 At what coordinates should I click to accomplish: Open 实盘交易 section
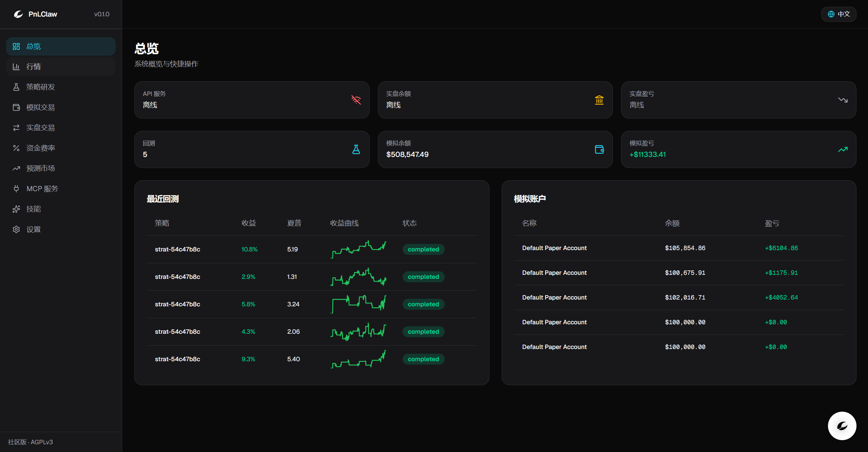click(x=61, y=128)
